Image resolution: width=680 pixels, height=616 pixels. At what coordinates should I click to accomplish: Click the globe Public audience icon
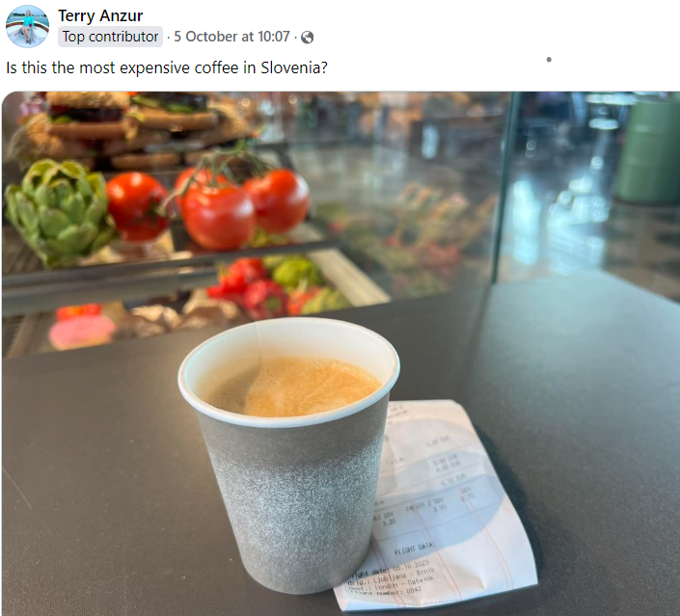click(307, 38)
